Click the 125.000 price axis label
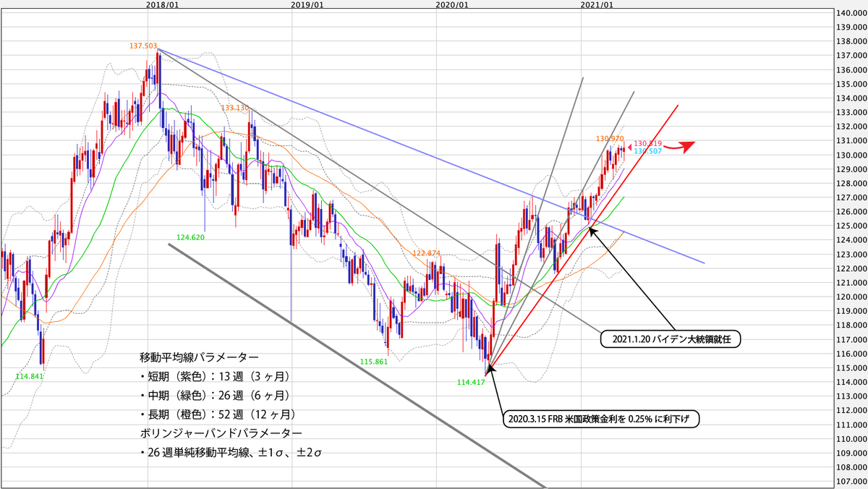The image size is (868, 489). click(x=852, y=226)
